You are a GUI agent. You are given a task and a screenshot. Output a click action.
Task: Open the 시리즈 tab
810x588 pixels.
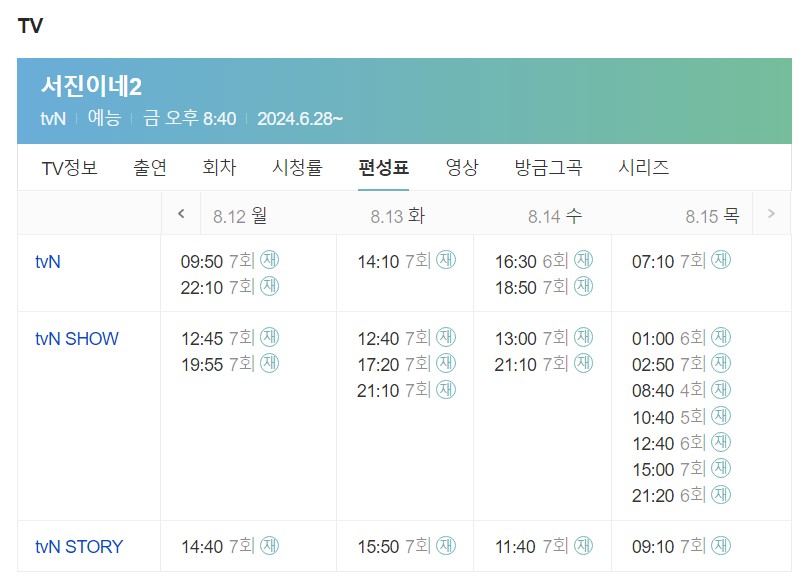pos(643,167)
